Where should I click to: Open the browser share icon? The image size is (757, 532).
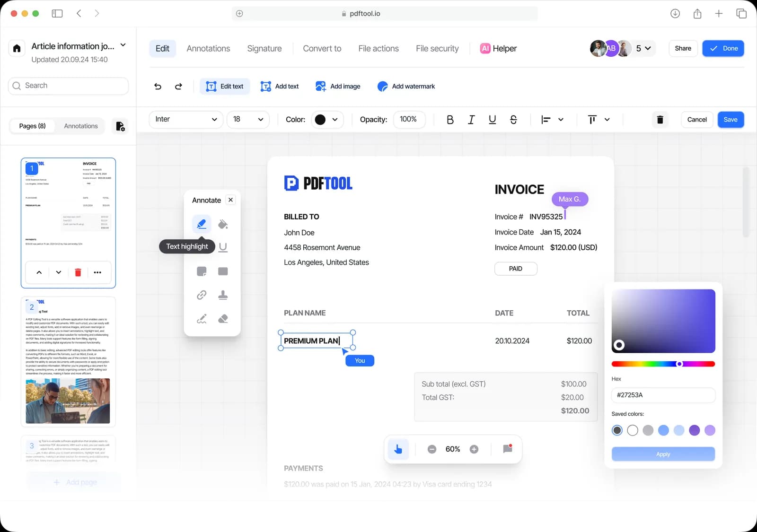[697, 14]
